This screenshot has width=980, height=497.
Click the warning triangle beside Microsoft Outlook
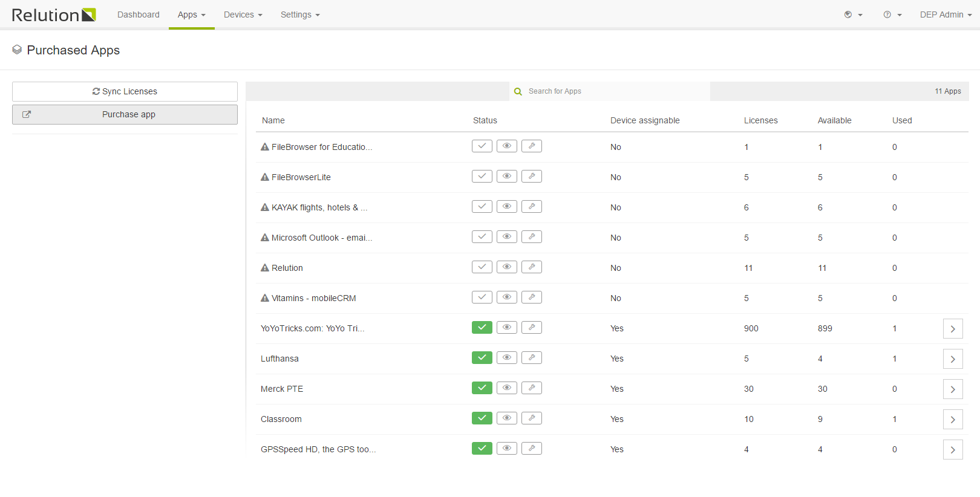(x=265, y=237)
